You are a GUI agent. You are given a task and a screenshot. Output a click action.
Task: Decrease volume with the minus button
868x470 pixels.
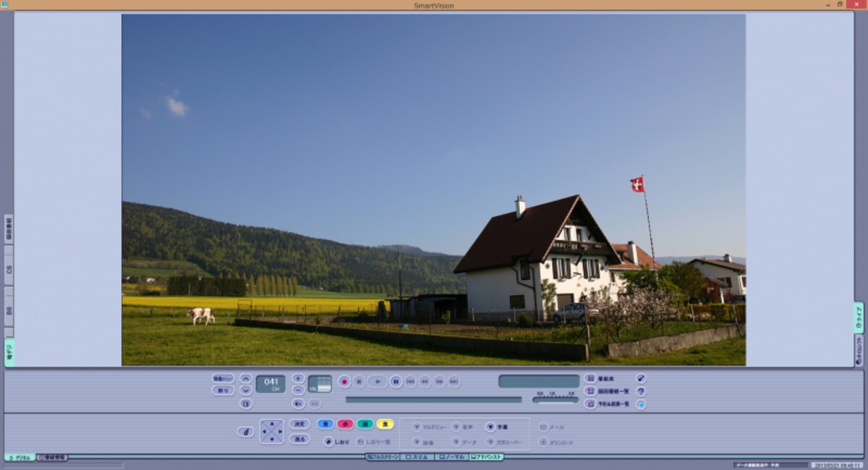click(298, 390)
